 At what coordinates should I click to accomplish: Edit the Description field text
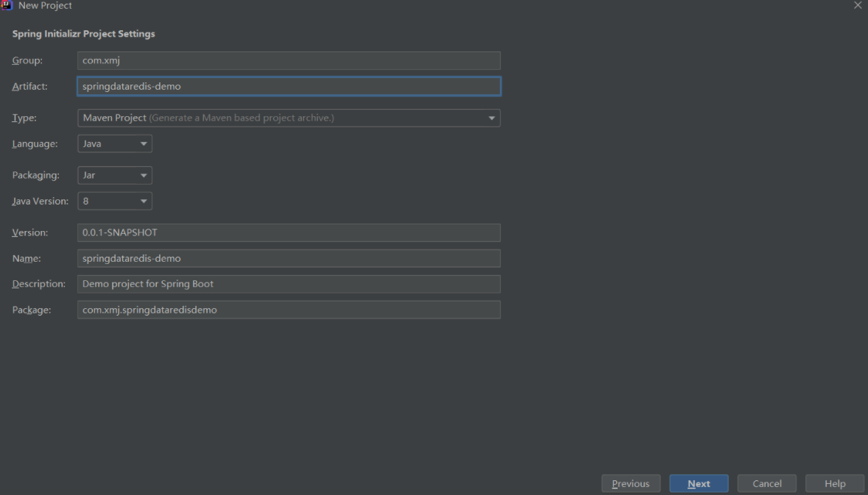[289, 285]
